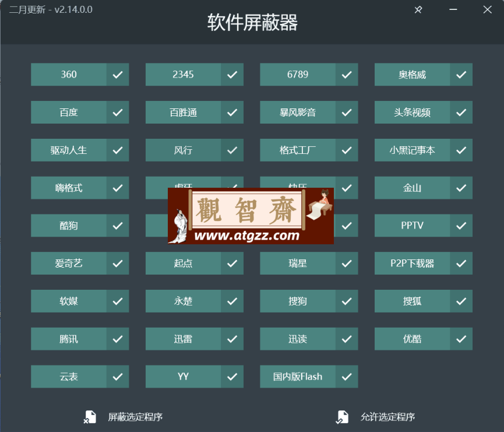The width and height of the screenshot is (504, 432).
Task: Toggle the checkmark for 百度
Action: click(118, 113)
